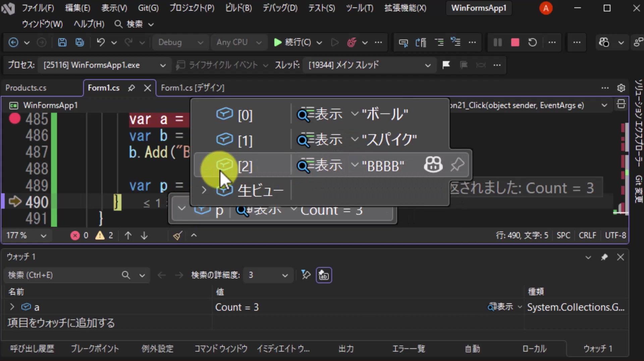Open the editor settings gear icon
The image size is (644, 361).
pos(621,88)
